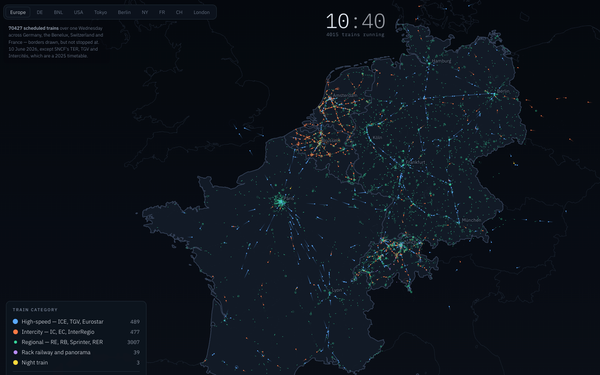The width and height of the screenshot is (600, 375).
Task: Switch to the NY tab
Action: point(145,12)
